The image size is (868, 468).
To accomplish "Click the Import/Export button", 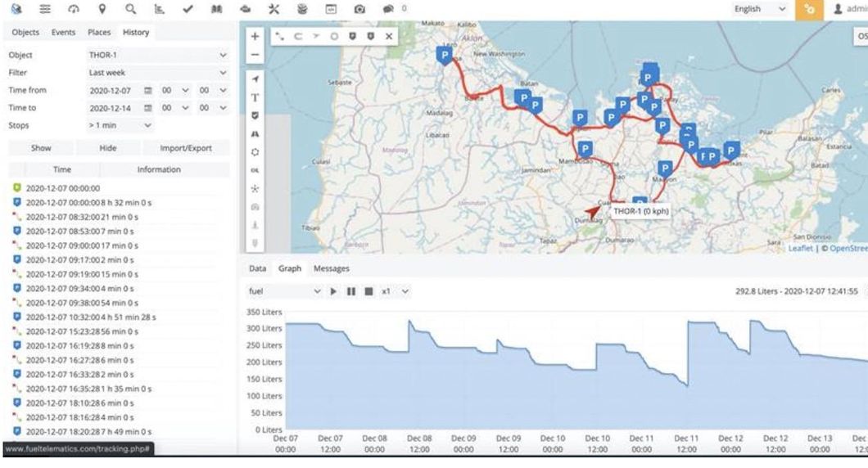I will click(179, 148).
